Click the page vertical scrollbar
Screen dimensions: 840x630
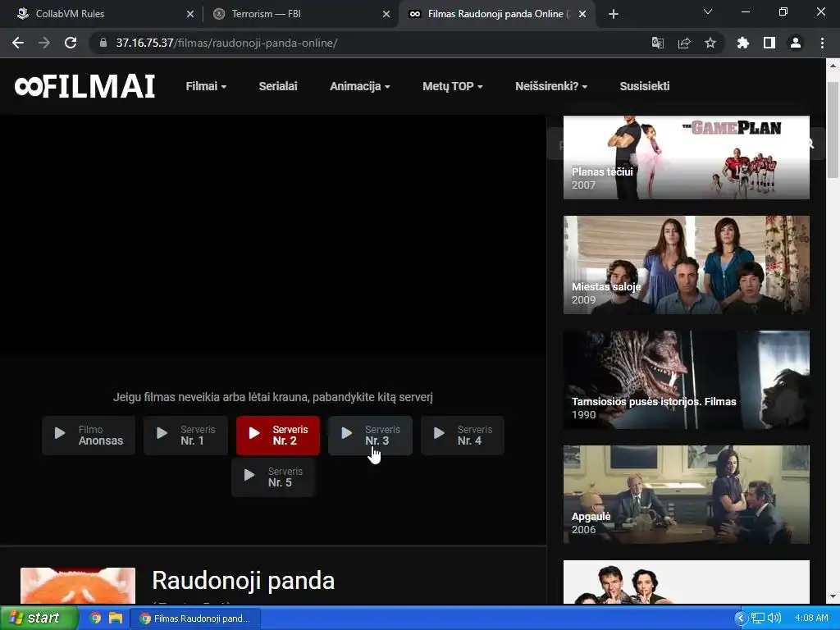coord(833,130)
